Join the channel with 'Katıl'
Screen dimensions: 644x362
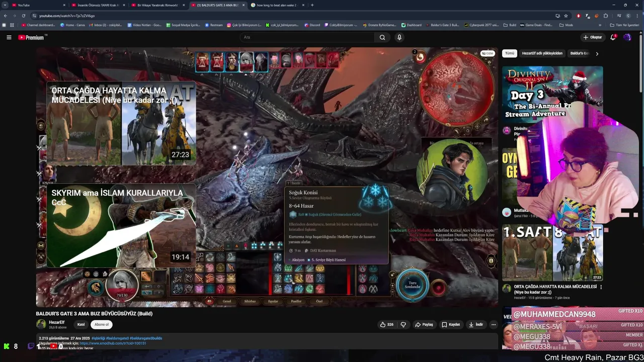(x=81, y=324)
